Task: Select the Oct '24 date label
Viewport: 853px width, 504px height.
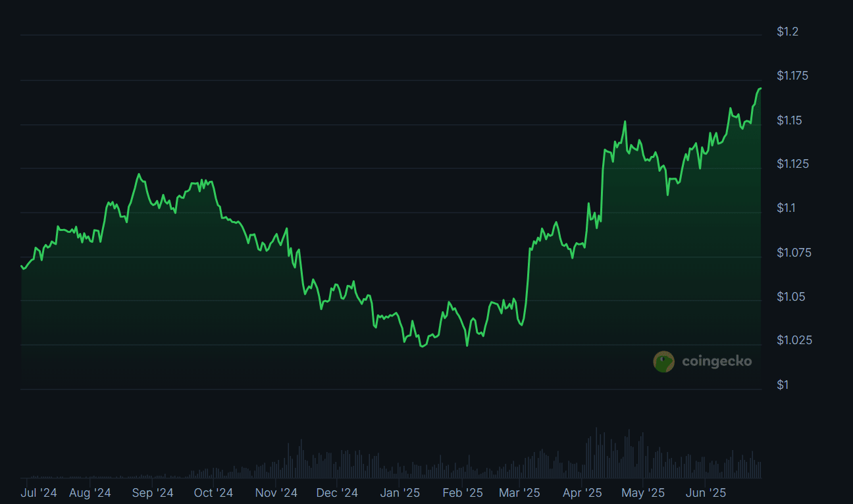Action: [214, 492]
